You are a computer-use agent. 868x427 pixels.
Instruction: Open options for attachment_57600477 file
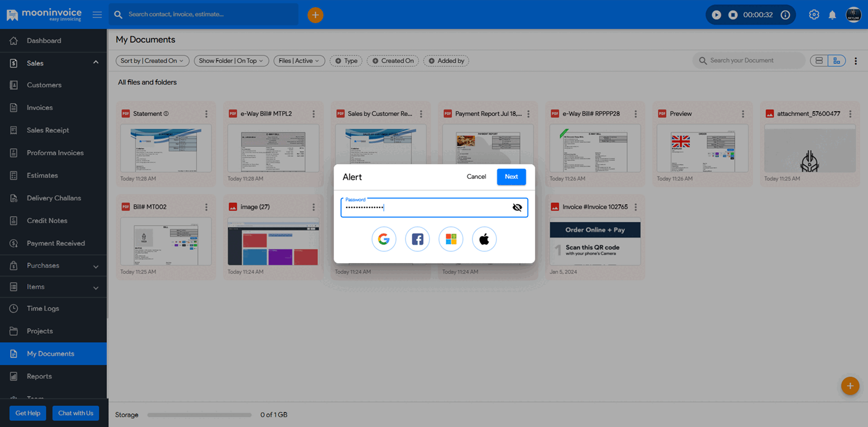(850, 114)
